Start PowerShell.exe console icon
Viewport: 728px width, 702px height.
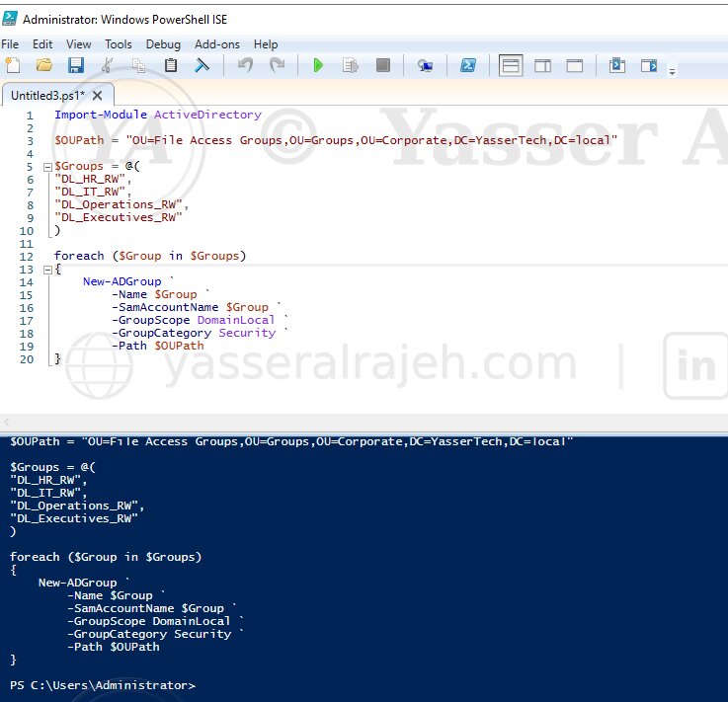pos(468,65)
